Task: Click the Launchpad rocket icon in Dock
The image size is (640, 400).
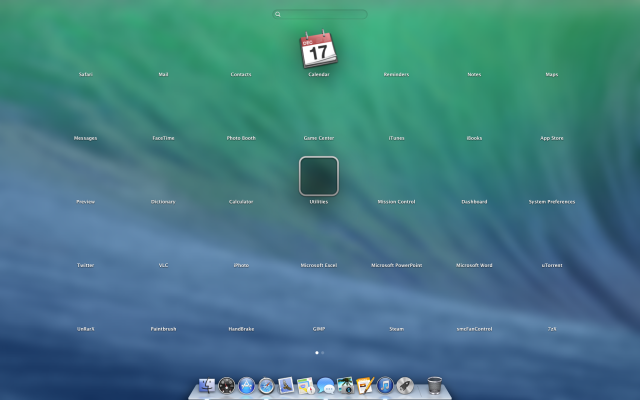Action: click(x=405, y=385)
